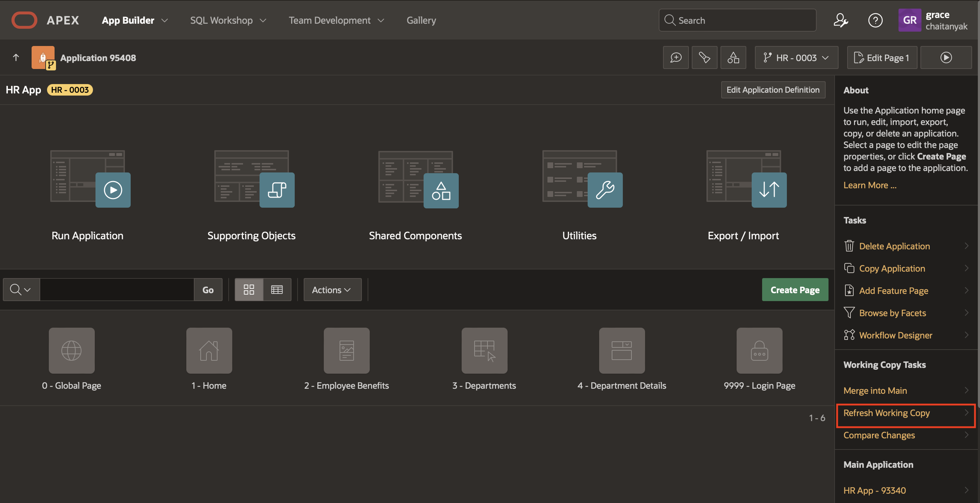Click the feedback comment icon in toolbar

point(675,57)
